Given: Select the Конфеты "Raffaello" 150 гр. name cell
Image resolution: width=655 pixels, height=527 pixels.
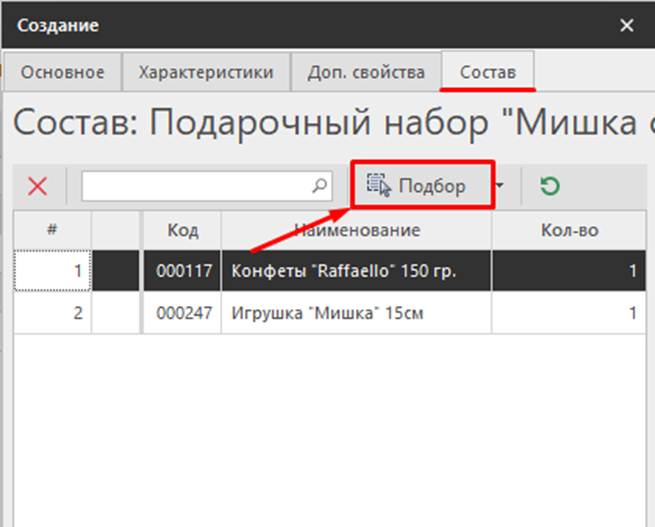Looking at the screenshot, I should [x=356, y=271].
